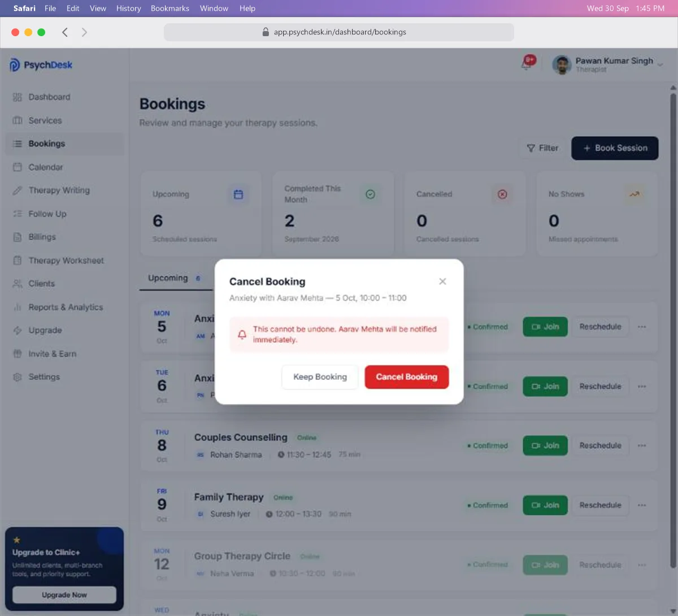This screenshot has height=616, width=678.
Task: Open Therapy Worksheet page
Action: pyautogui.click(x=65, y=261)
